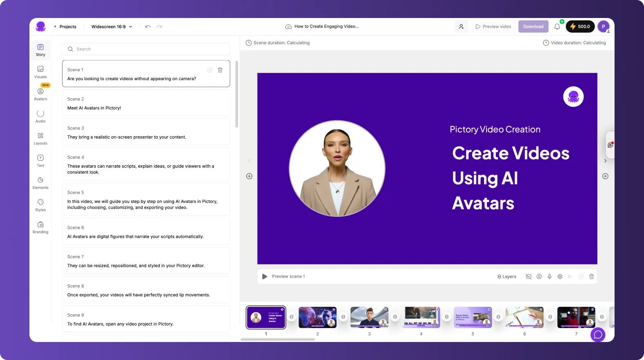Image resolution: width=644 pixels, height=360 pixels.
Task: Select the Create Videos Using AI Avatars heading
Action: click(511, 178)
